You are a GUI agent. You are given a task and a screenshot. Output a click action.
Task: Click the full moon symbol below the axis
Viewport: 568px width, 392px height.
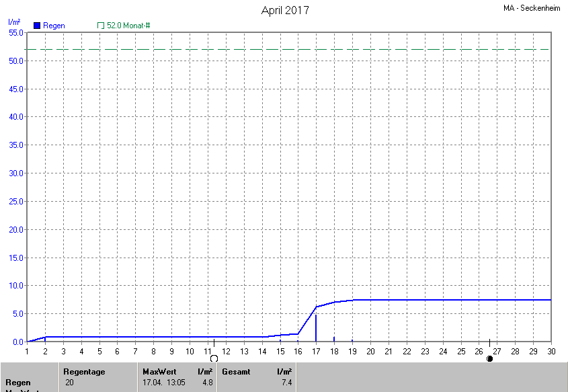214,359
